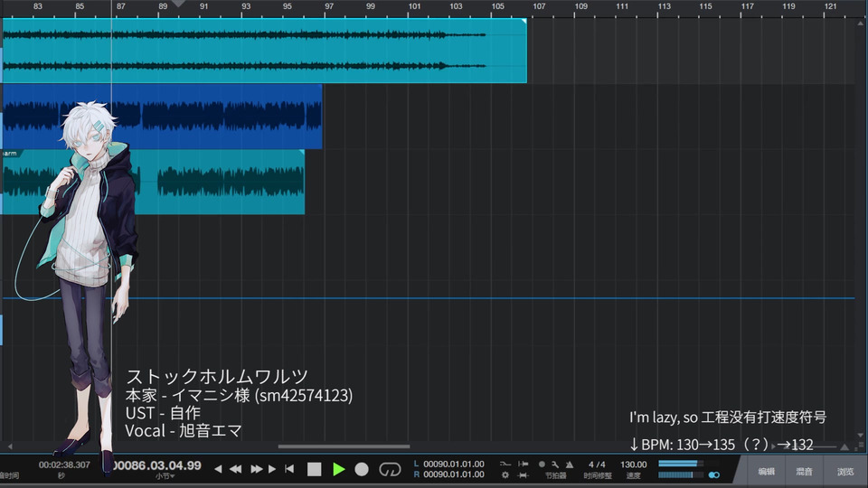Screen dimensions: 868x488
Task: Click the upper master output level meter
Action: 680,464
